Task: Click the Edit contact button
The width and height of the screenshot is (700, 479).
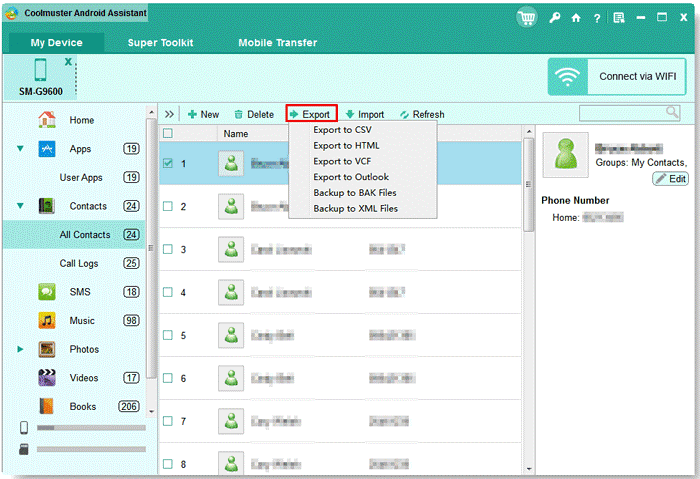Action: 670,179
